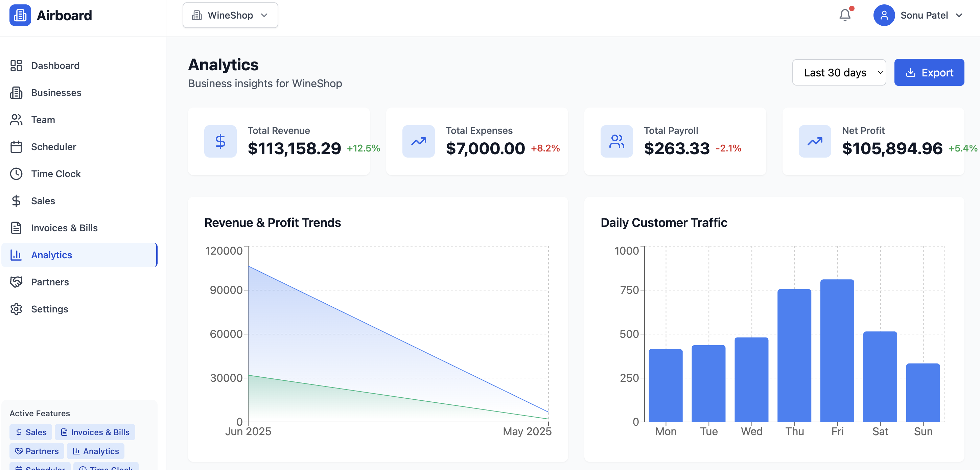The image size is (980, 470).
Task: Expand the Last 30 days range dropdown
Action: point(839,72)
